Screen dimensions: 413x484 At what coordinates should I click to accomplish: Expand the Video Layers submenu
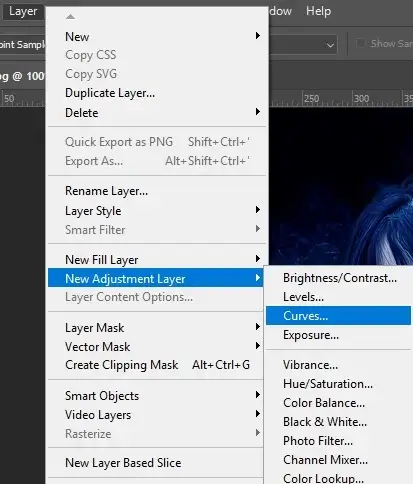157,415
